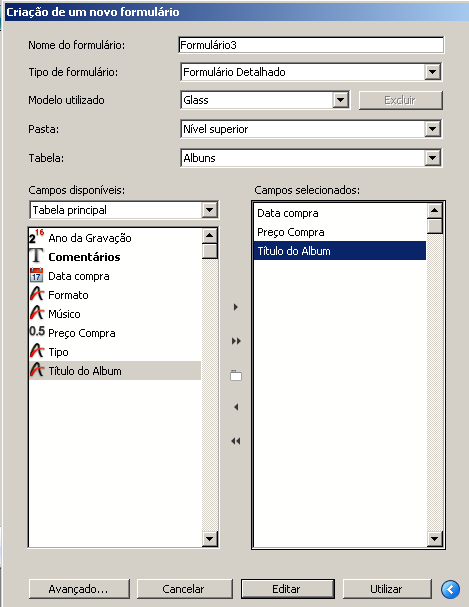
Task: Click the Editar button
Action: pos(288,589)
